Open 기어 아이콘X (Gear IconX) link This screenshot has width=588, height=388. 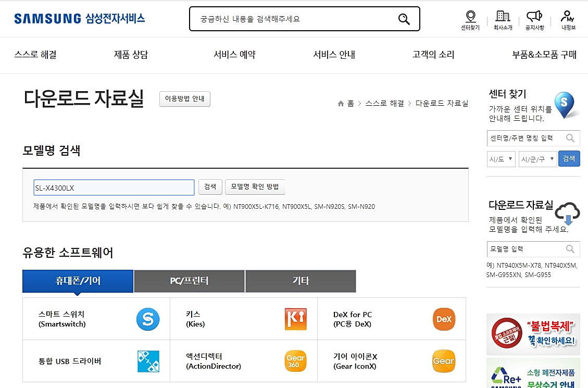point(355,361)
